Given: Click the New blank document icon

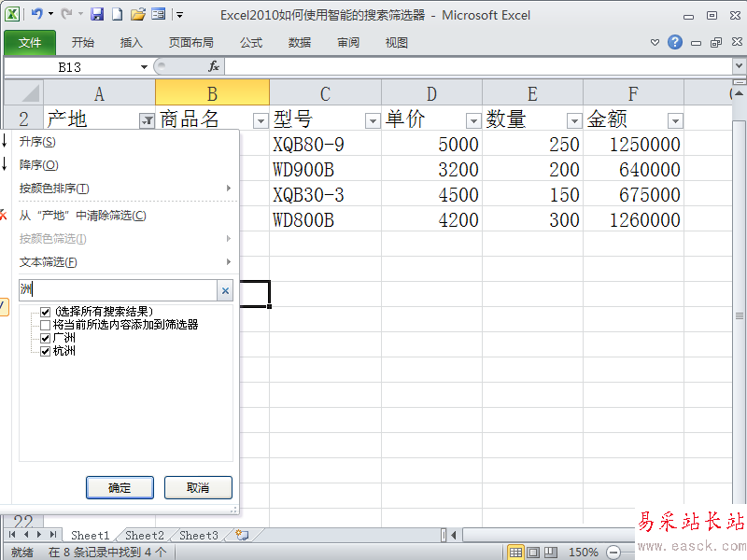Looking at the screenshot, I should [118, 14].
